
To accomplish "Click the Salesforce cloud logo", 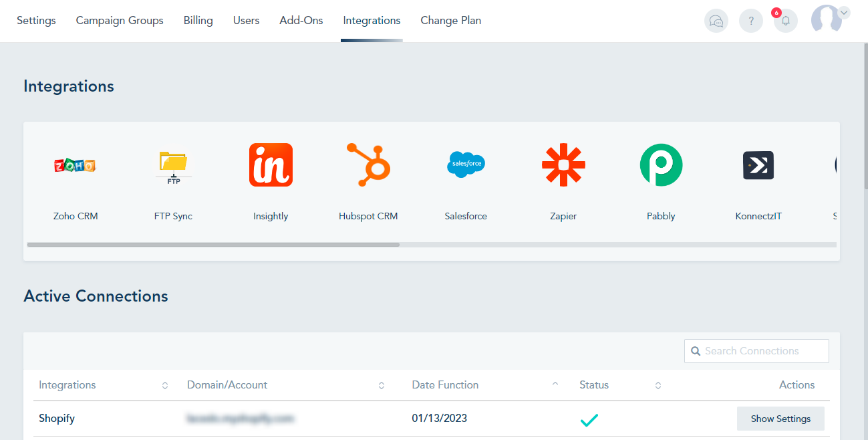I will pyautogui.click(x=466, y=164).
